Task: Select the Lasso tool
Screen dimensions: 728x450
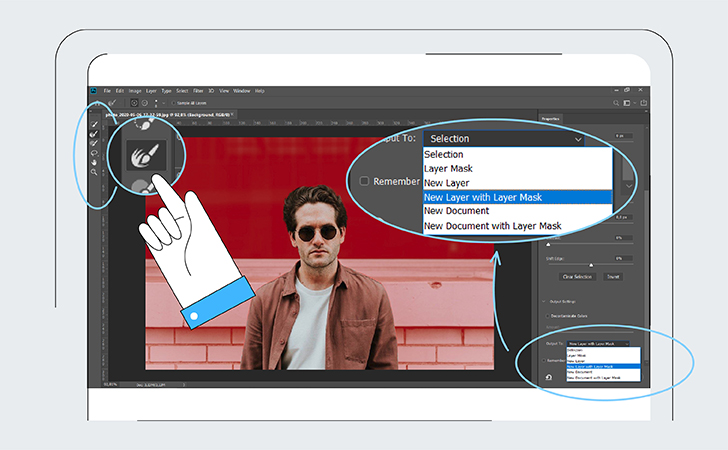Action: tap(95, 153)
